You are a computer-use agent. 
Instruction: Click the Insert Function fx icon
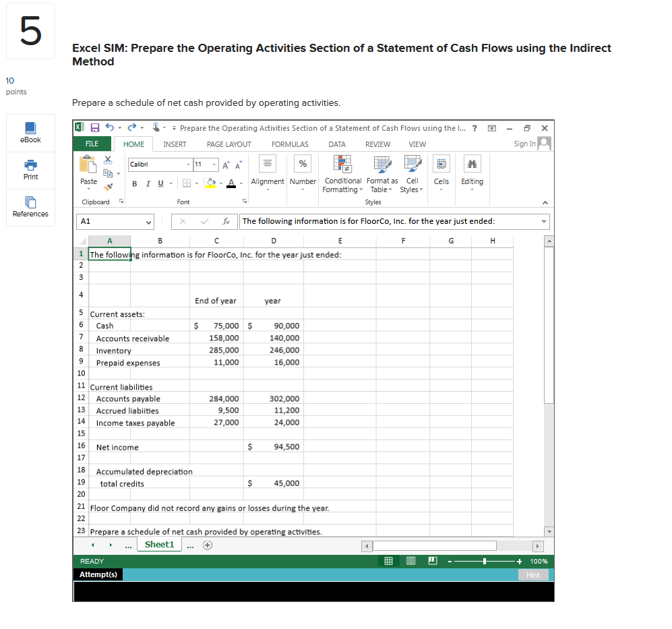point(225,222)
